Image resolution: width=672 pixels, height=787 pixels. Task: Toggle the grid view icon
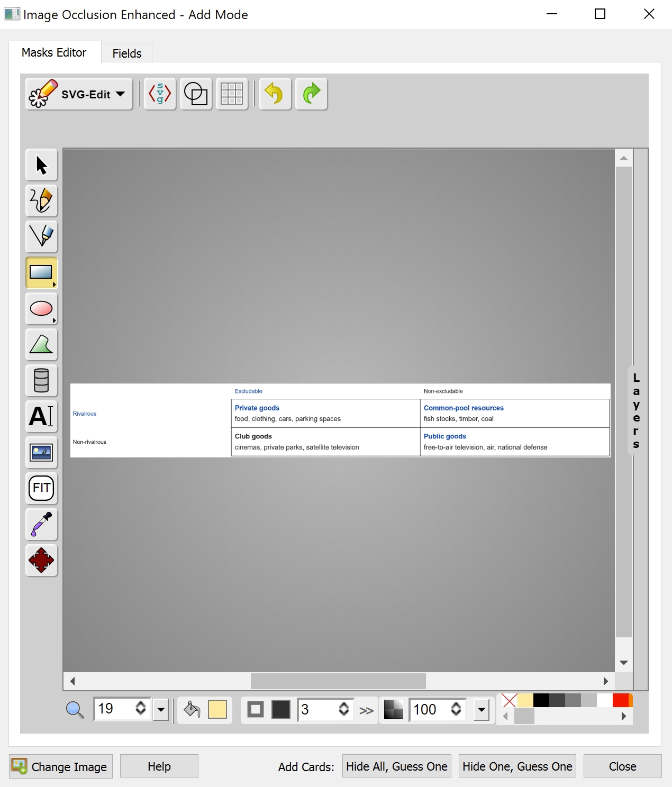pos(231,94)
